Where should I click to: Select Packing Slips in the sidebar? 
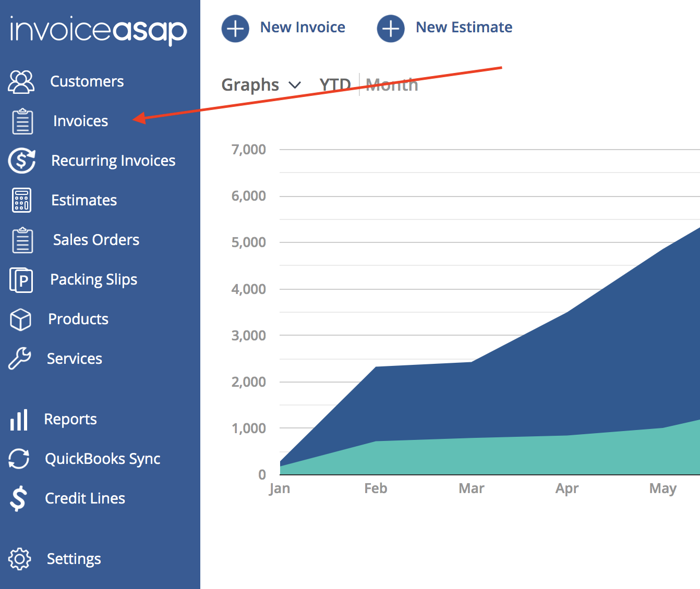point(94,280)
